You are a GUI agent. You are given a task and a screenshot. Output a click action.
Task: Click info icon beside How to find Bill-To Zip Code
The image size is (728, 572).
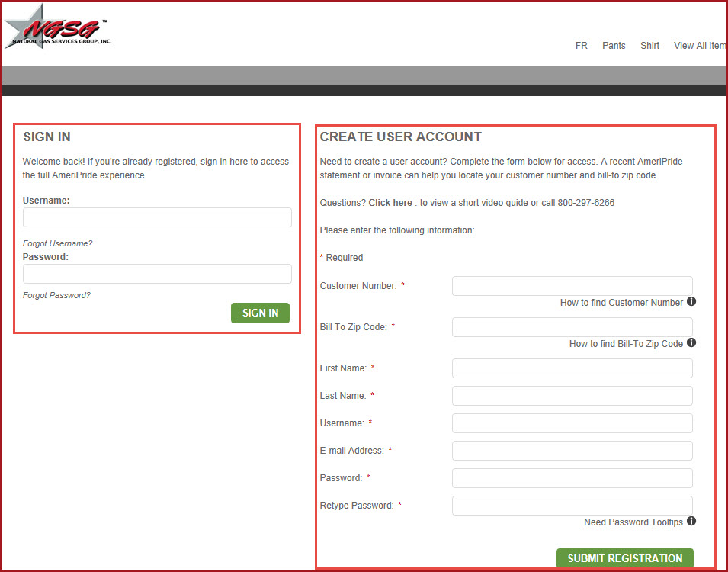691,343
